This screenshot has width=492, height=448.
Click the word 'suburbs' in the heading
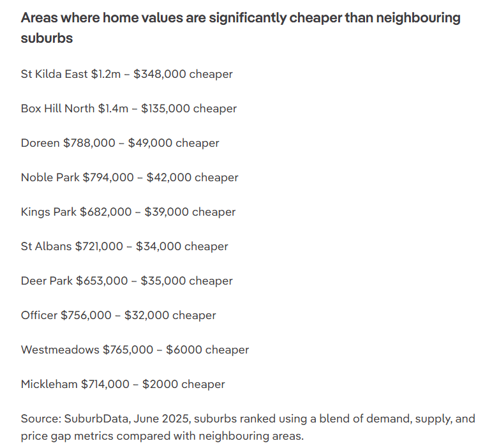click(47, 38)
